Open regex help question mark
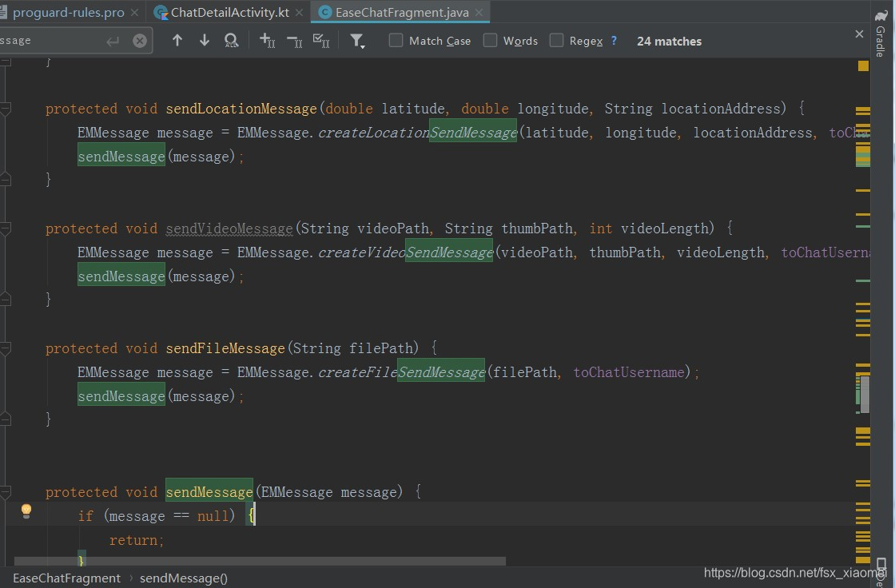 (614, 41)
